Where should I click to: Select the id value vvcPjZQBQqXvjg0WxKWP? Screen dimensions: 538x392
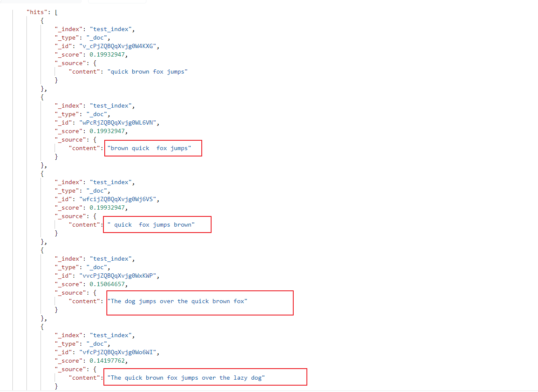tap(119, 276)
